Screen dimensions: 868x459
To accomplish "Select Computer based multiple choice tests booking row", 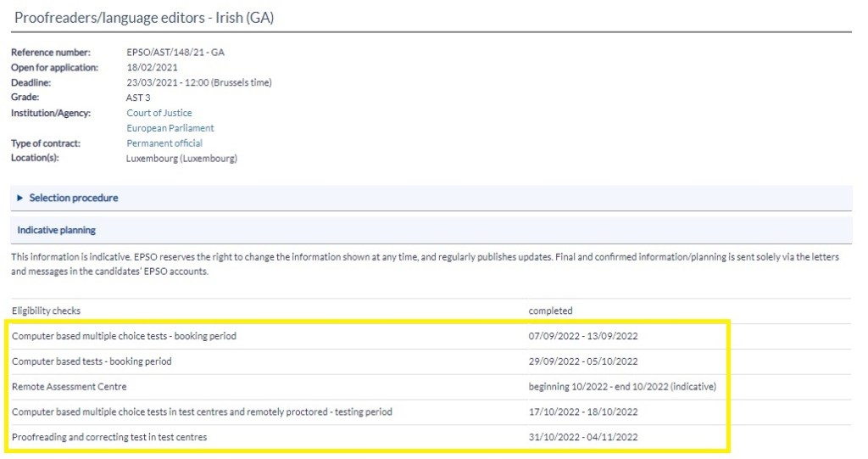I will [124, 336].
